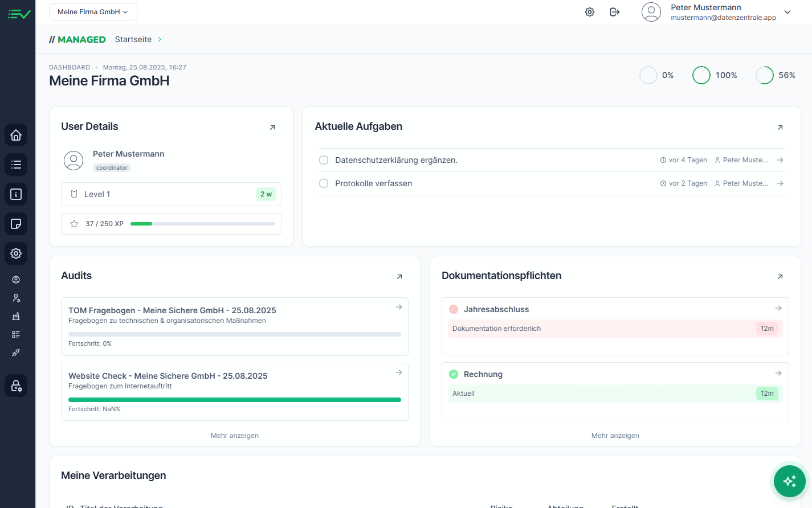This screenshot has width=812, height=508.
Task: Open sidebar settings gear icon
Action: coord(16,253)
